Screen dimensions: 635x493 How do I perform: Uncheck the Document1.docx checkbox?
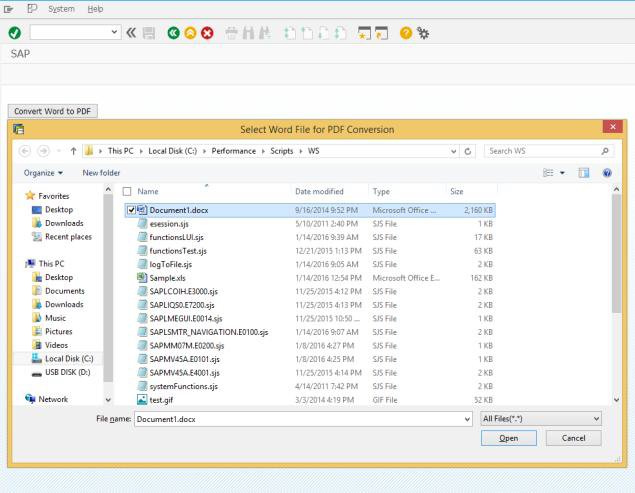tap(131, 210)
